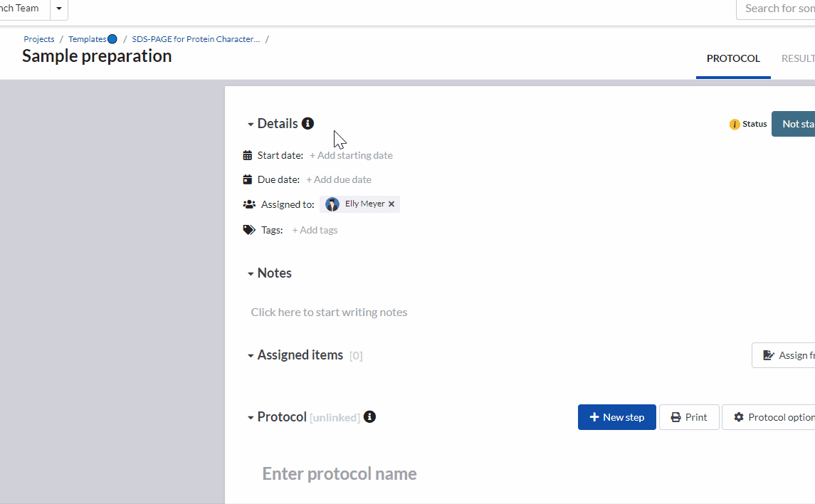Click the Tags label icon
The width and height of the screenshot is (815, 504).
(x=248, y=229)
